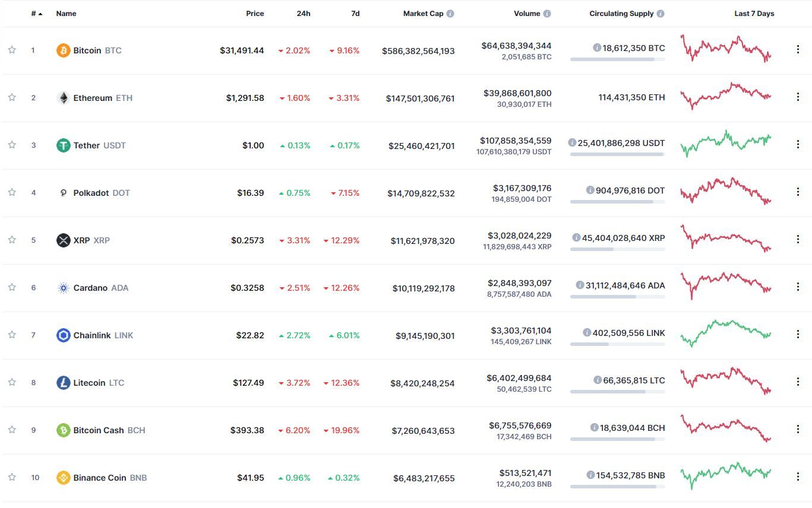Viewport: 812px width, 508px height.
Task: Open the three-dot menu for Bitcoin
Action: [798, 49]
